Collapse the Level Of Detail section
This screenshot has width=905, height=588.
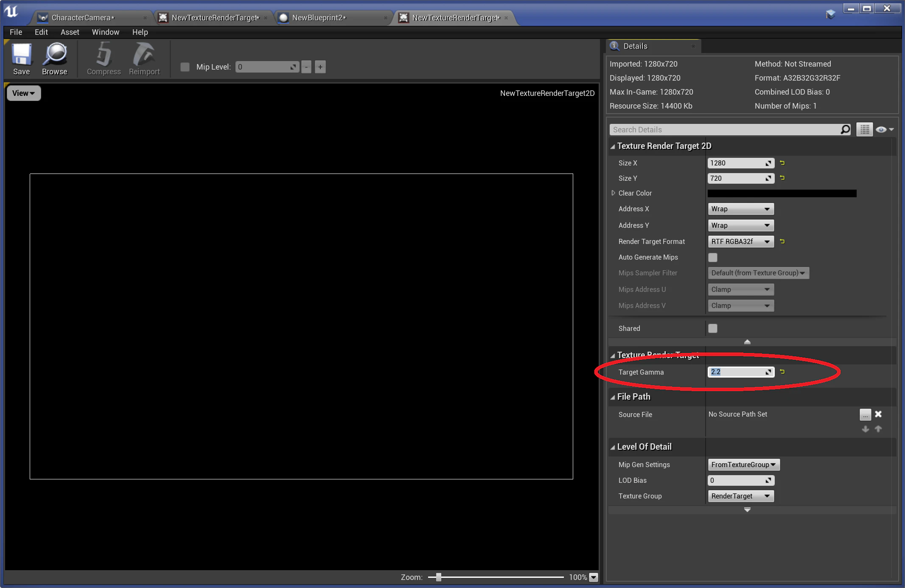point(613,447)
